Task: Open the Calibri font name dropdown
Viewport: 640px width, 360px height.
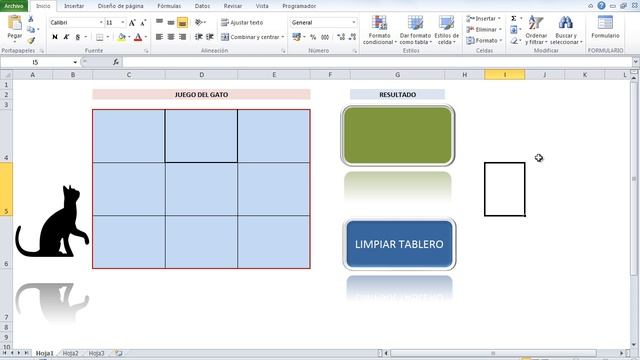Action: point(101,22)
